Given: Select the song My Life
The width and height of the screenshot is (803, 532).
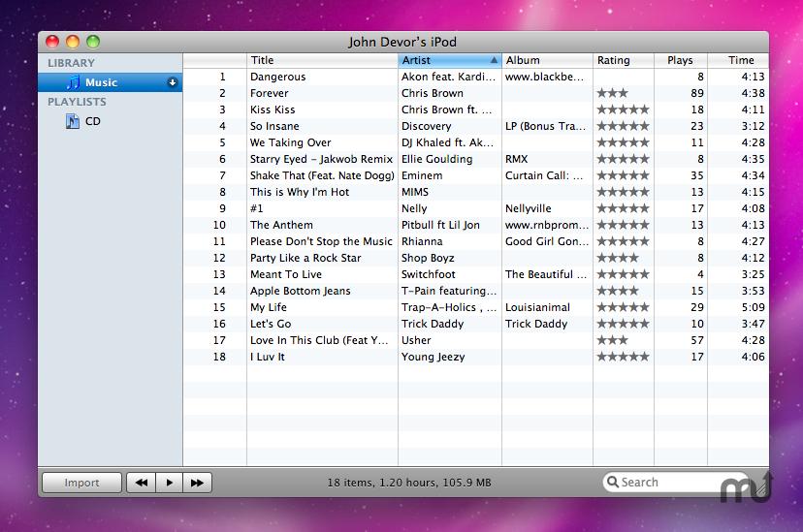Looking at the screenshot, I should pos(269,307).
